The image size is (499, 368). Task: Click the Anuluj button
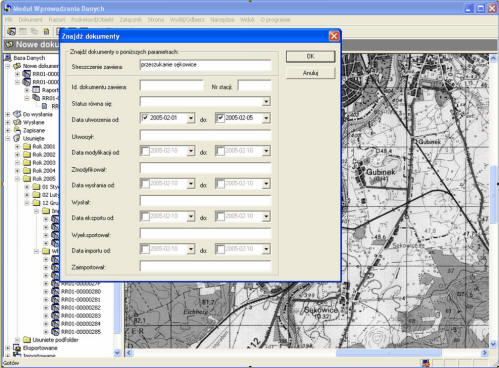tap(310, 73)
